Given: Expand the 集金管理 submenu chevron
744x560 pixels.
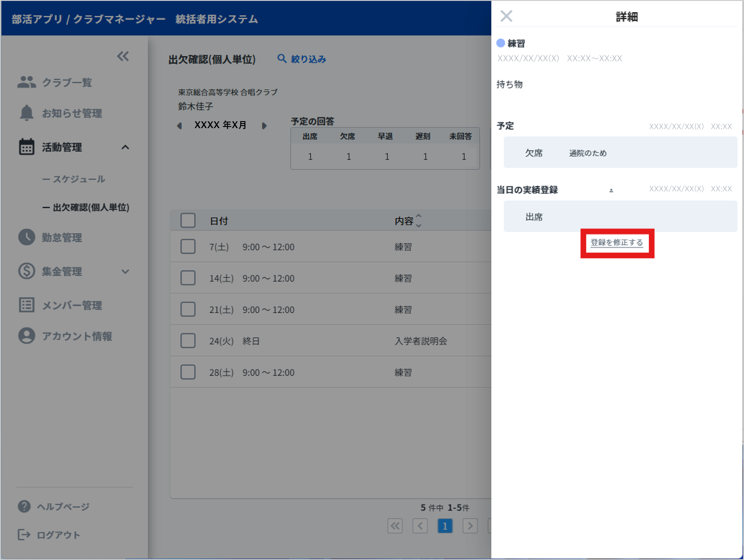Looking at the screenshot, I should (x=125, y=271).
